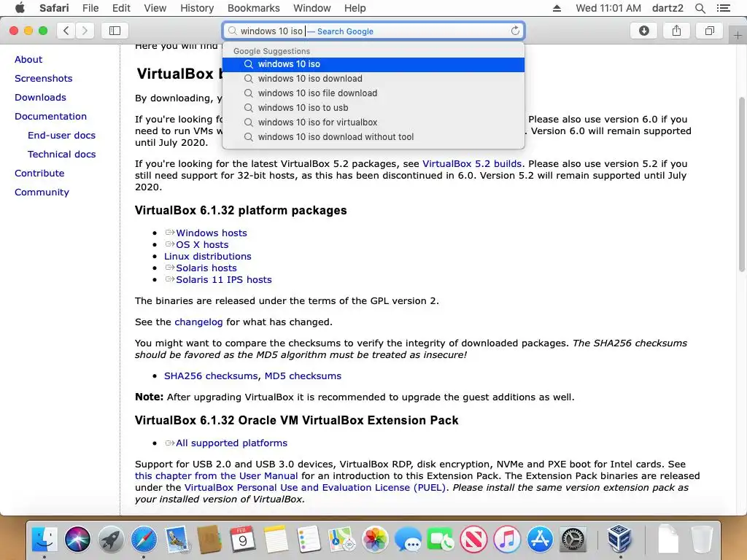Open the SHA256 checksums link
The height and width of the screenshot is (560, 747).
pyautogui.click(x=211, y=376)
